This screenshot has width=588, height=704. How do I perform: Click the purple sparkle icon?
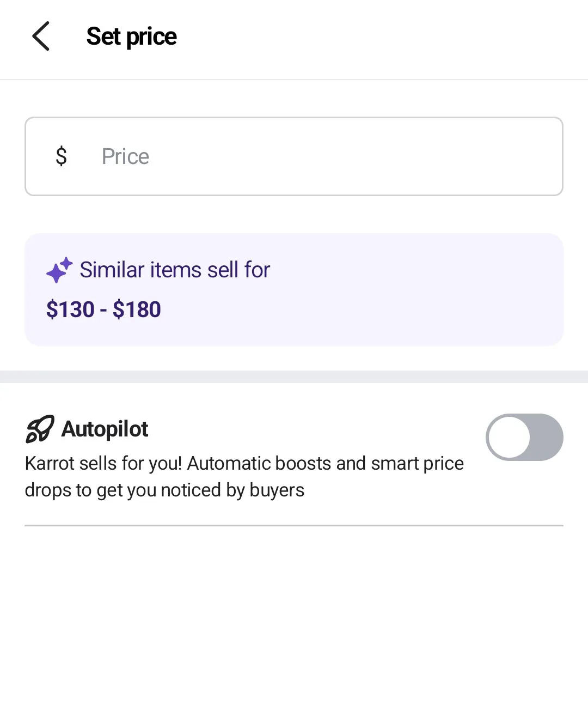59,270
